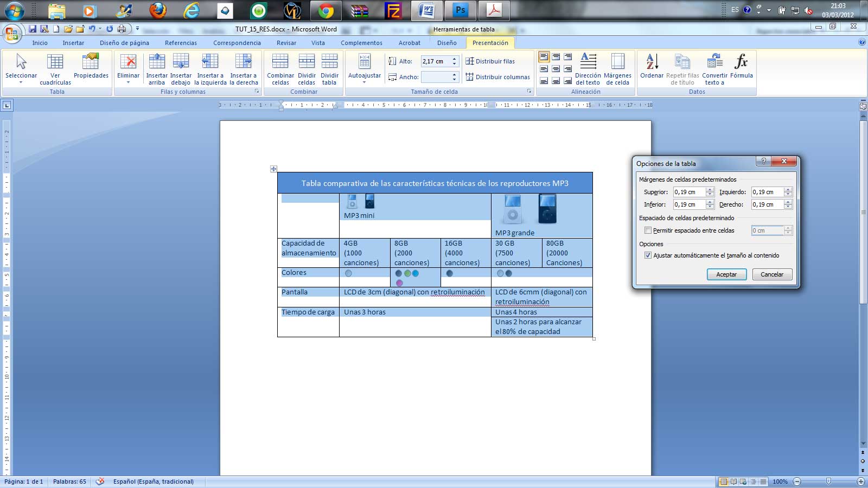Insert a row with Insertar arriba
This screenshot has width=868, height=488.
coord(157,68)
